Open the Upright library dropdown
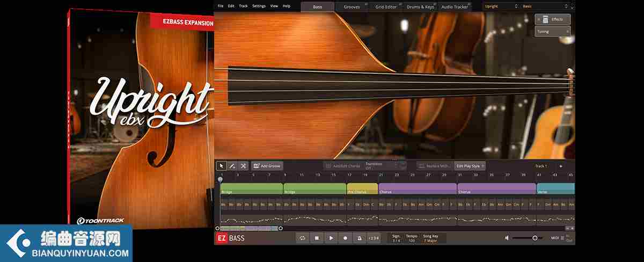 [500, 6]
